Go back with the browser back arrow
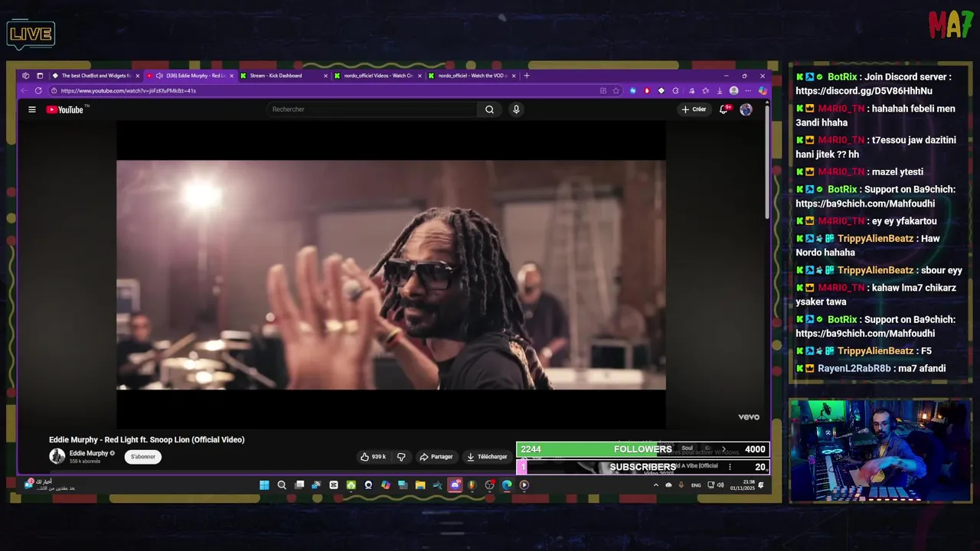The image size is (980, 551). 24,90
